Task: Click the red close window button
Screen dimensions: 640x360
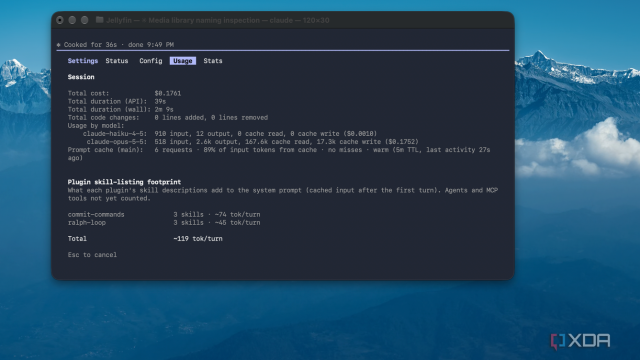Action: point(60,20)
